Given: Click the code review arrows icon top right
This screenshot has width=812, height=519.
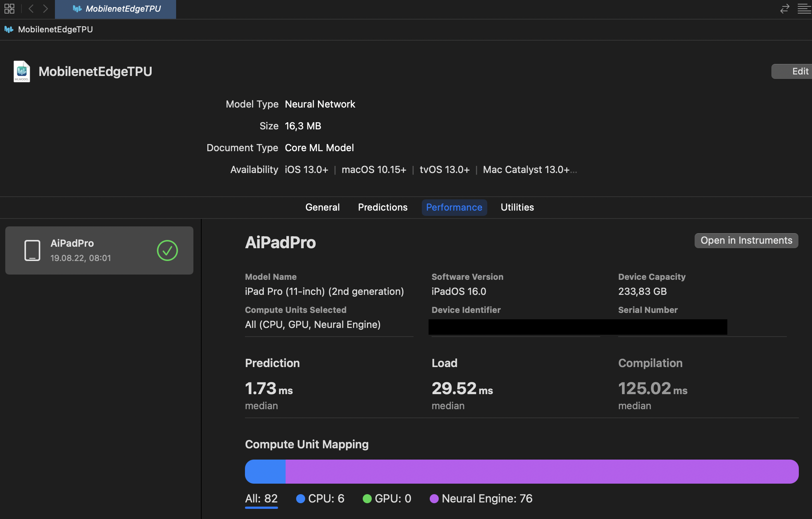Looking at the screenshot, I should 785,9.
